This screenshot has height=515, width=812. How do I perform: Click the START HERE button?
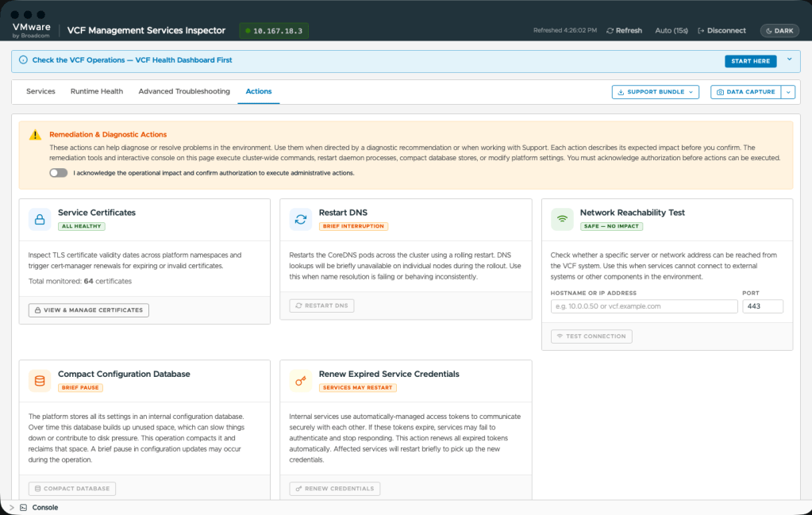[750, 61]
